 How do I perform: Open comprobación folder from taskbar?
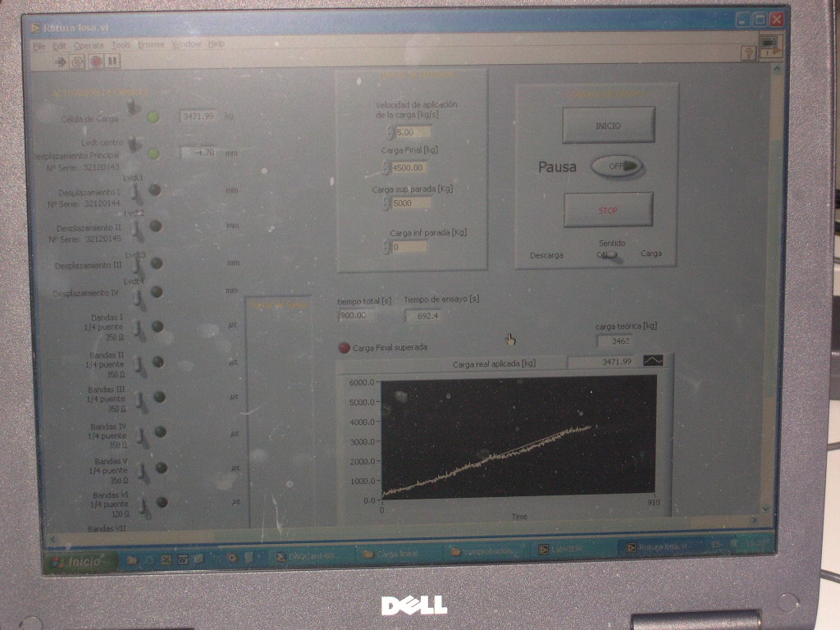point(486,551)
